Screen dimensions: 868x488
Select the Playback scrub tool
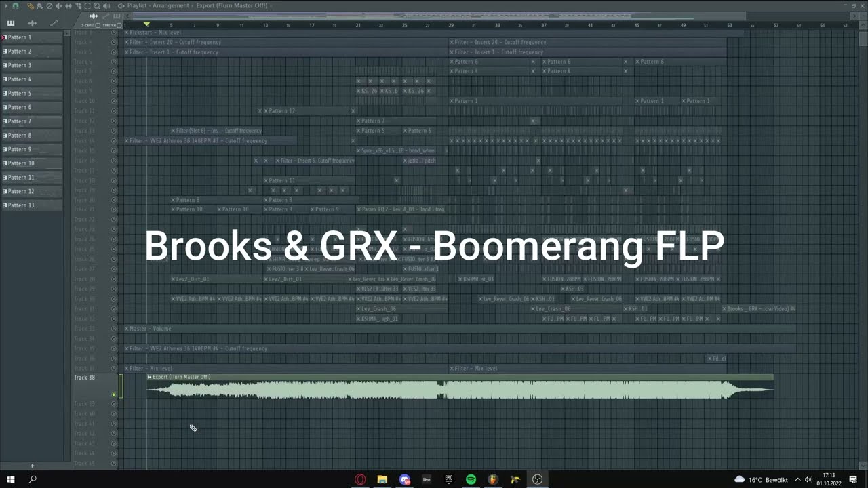point(106,6)
